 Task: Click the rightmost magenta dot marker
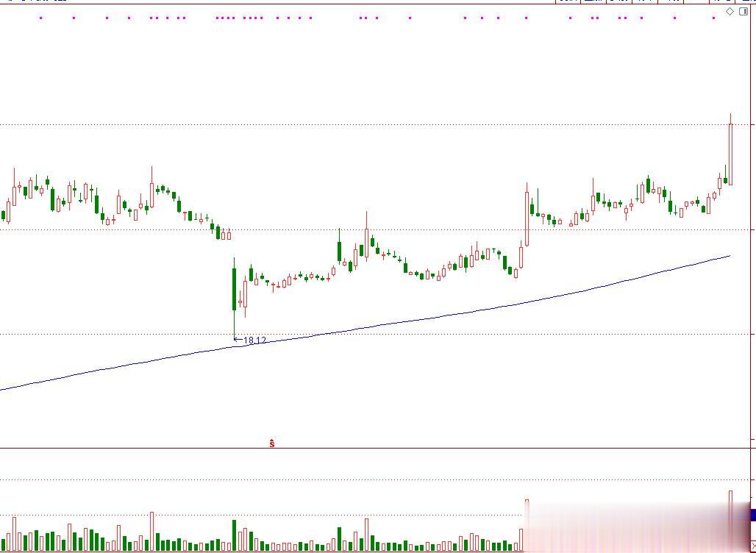tap(714, 18)
